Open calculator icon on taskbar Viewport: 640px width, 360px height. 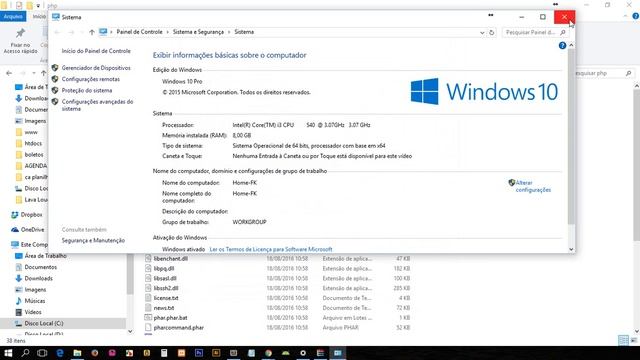click(x=164, y=353)
